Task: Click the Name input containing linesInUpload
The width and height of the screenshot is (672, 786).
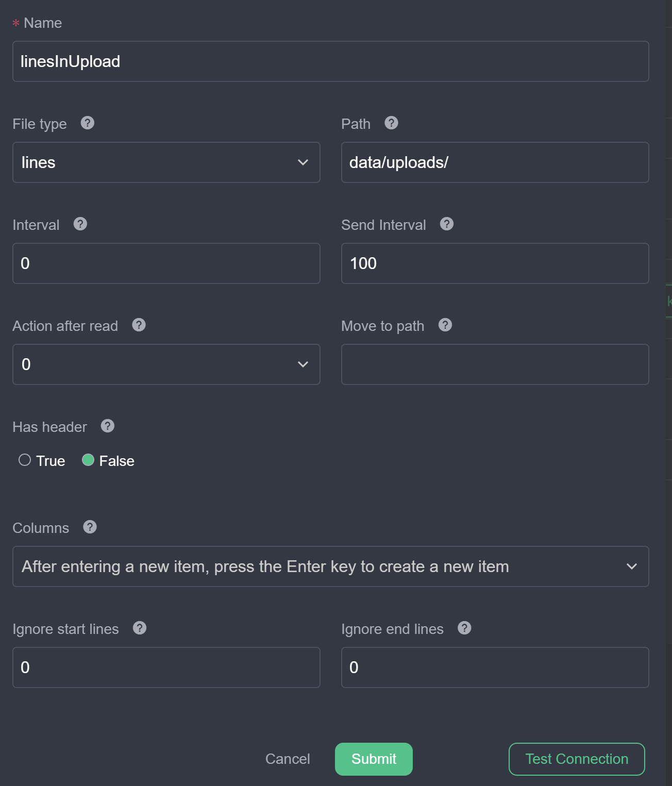Action: point(331,61)
